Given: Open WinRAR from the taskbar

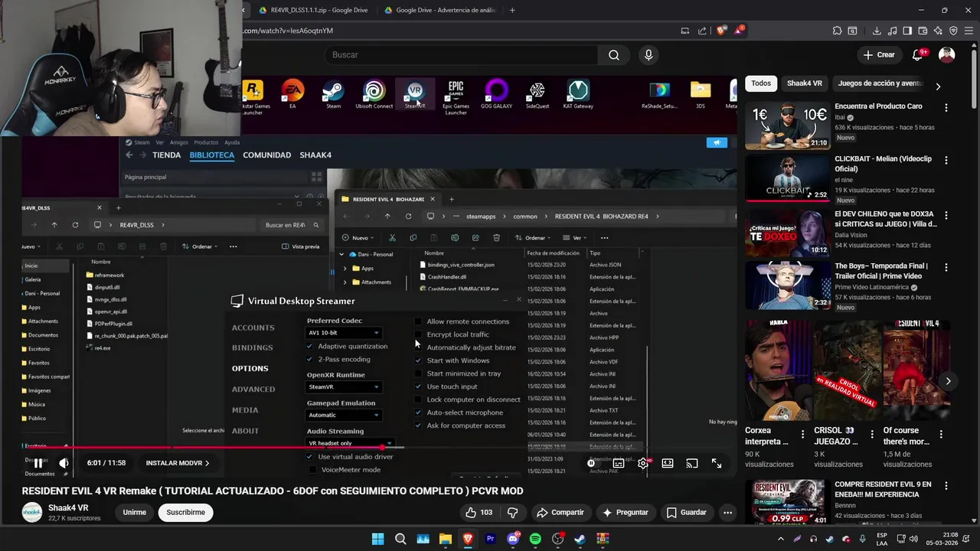Looking at the screenshot, I should coord(603,539).
